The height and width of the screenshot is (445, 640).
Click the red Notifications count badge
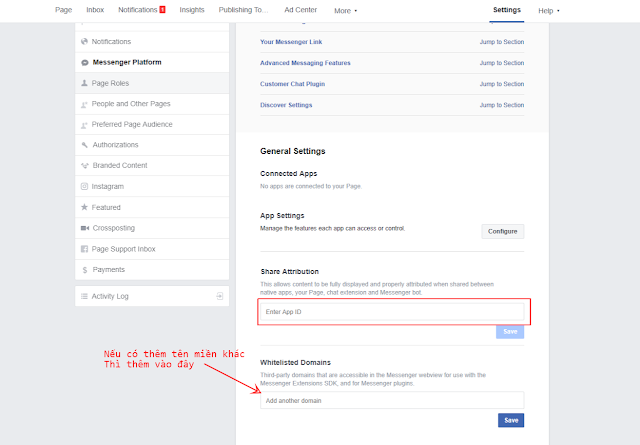click(162, 9)
